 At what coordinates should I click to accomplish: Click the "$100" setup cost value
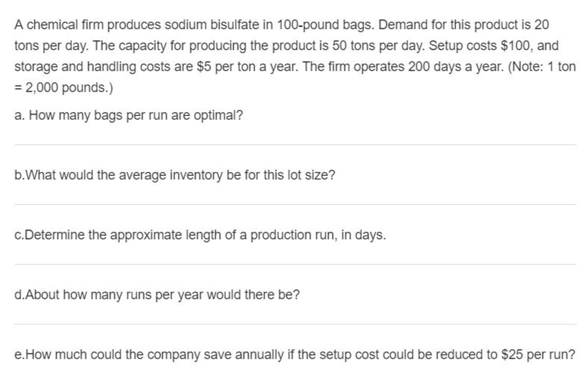point(515,46)
